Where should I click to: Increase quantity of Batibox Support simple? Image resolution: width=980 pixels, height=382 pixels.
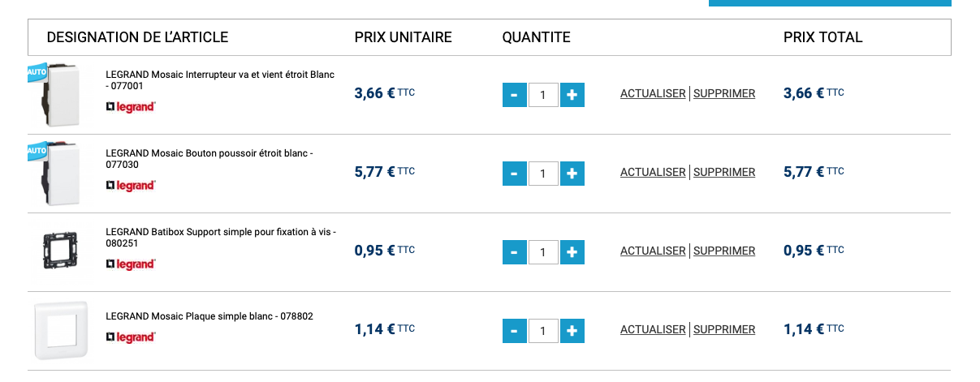(x=572, y=252)
